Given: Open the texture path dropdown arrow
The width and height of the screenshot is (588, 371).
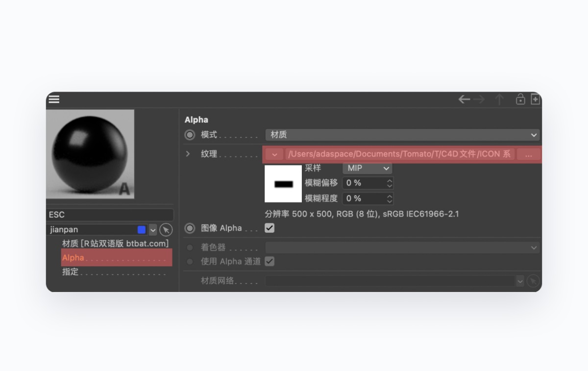Looking at the screenshot, I should coord(274,154).
